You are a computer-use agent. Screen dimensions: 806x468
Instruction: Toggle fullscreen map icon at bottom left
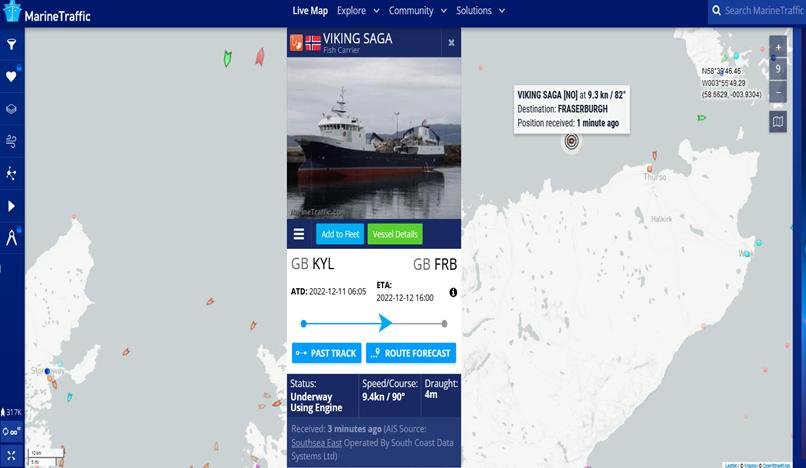[x=11, y=455]
